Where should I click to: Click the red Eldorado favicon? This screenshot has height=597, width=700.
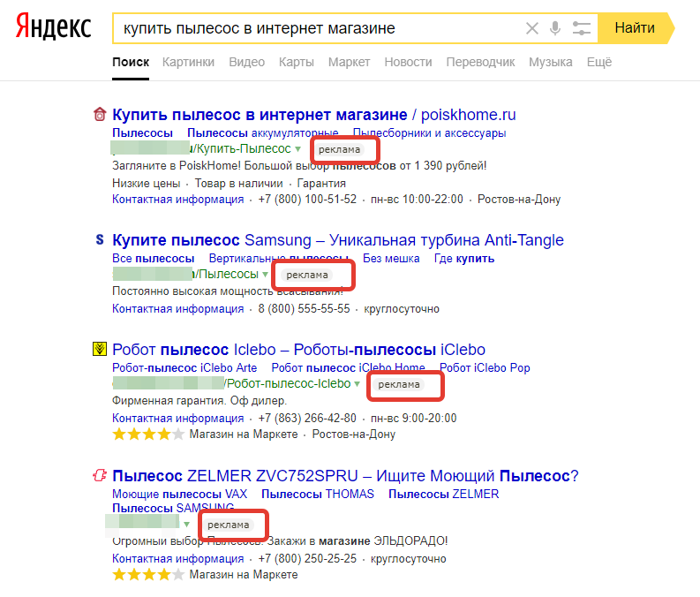100,475
